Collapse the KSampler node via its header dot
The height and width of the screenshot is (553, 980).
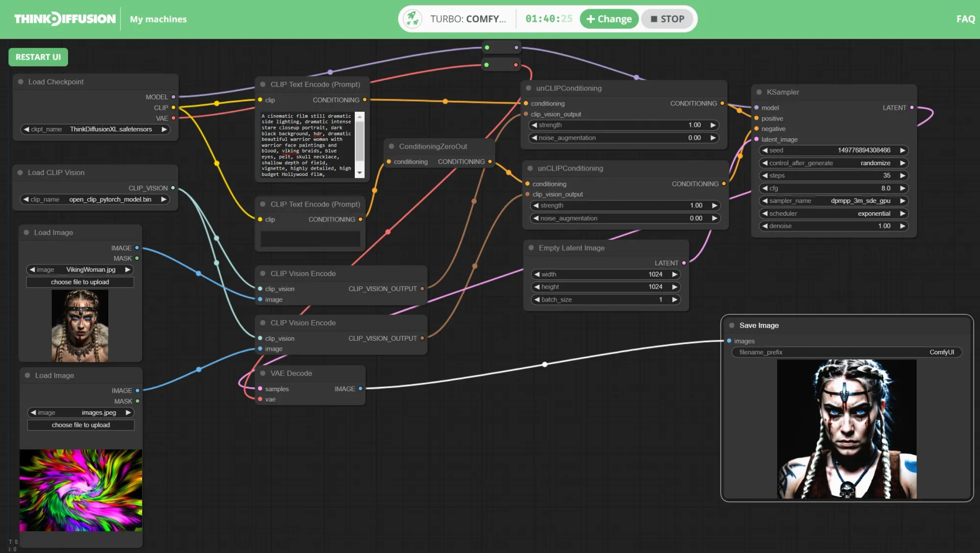click(x=759, y=92)
